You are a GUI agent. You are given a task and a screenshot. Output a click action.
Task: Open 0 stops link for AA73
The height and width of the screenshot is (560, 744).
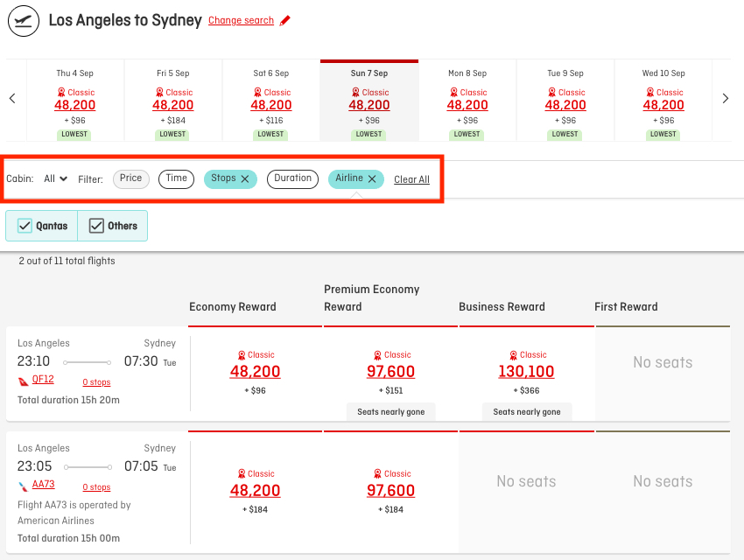click(96, 487)
